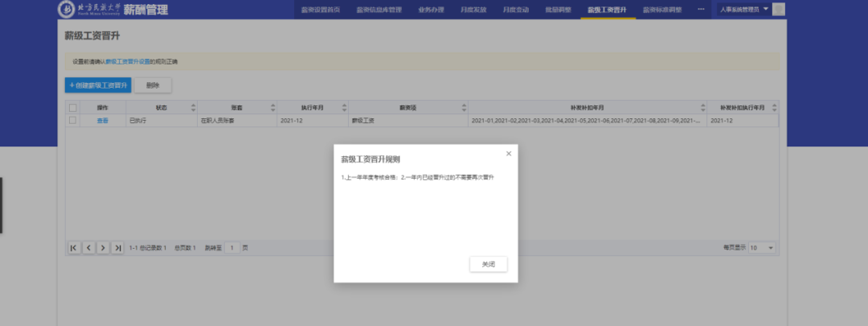Go to the next page of records

pyautogui.click(x=103, y=248)
